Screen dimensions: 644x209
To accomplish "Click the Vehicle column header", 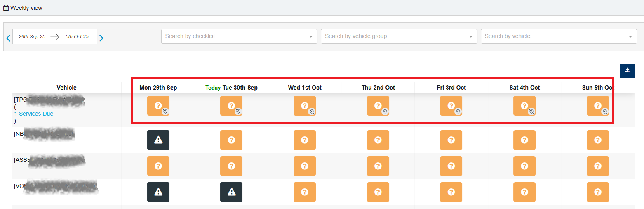I will pos(66,88).
